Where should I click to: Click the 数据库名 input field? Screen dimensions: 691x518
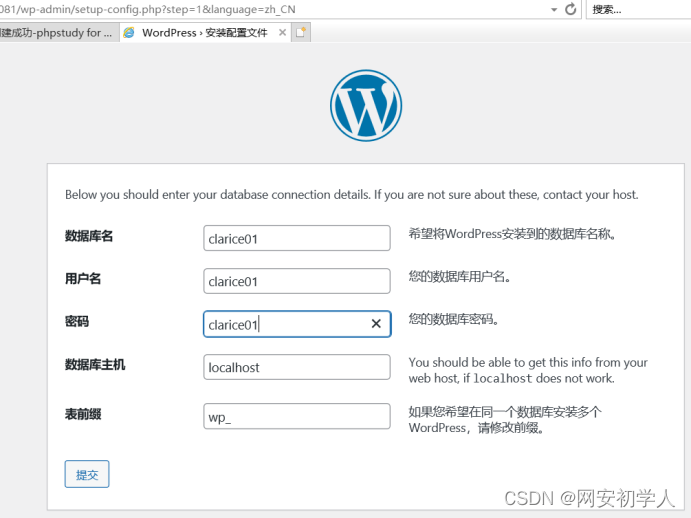(297, 238)
